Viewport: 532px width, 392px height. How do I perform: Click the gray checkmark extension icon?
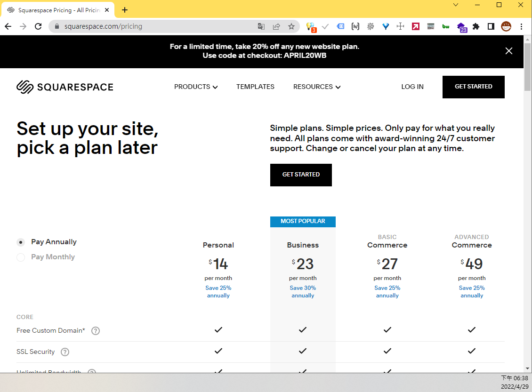point(325,26)
